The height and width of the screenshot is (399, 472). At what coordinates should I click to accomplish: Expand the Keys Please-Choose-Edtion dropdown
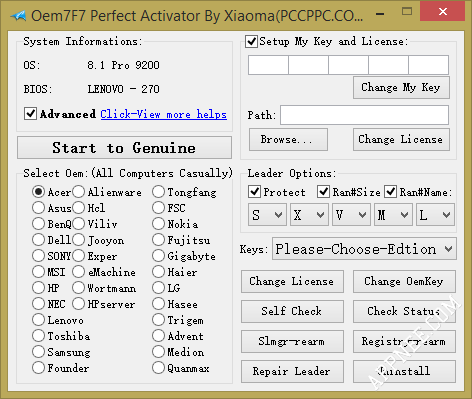[x=364, y=249]
